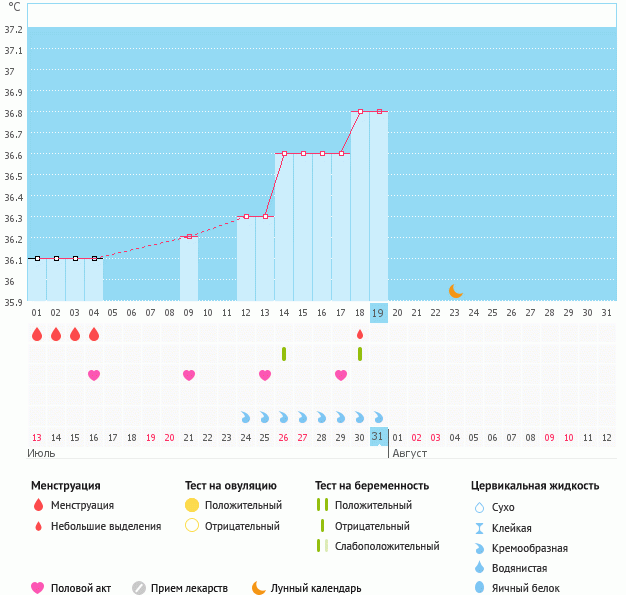
Task: Click the gray pill icon for Прием лекарств
Action: (x=139, y=588)
